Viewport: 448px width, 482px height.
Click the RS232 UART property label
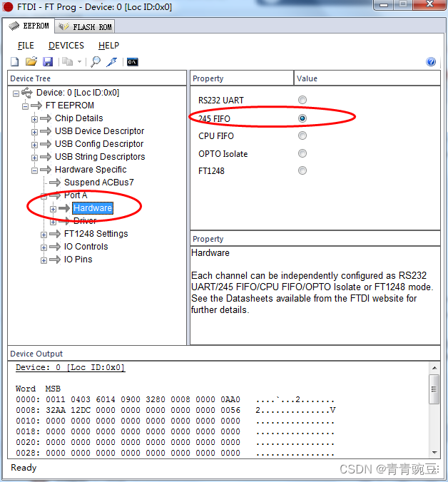click(x=221, y=101)
